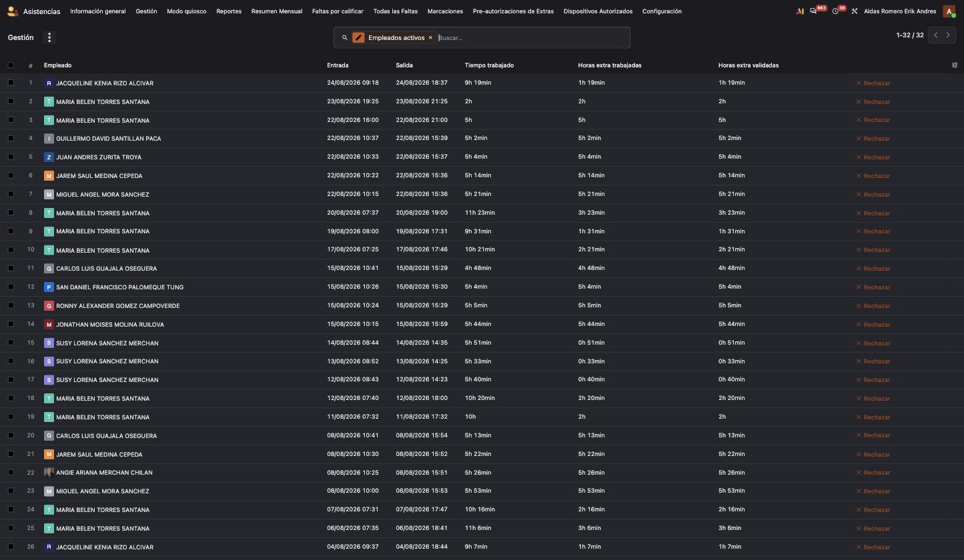Click avatar of SAN DANIEL FRANCISCO PALOMEQUE TUNG
Image resolution: width=964 pixels, height=560 pixels.
(x=49, y=287)
